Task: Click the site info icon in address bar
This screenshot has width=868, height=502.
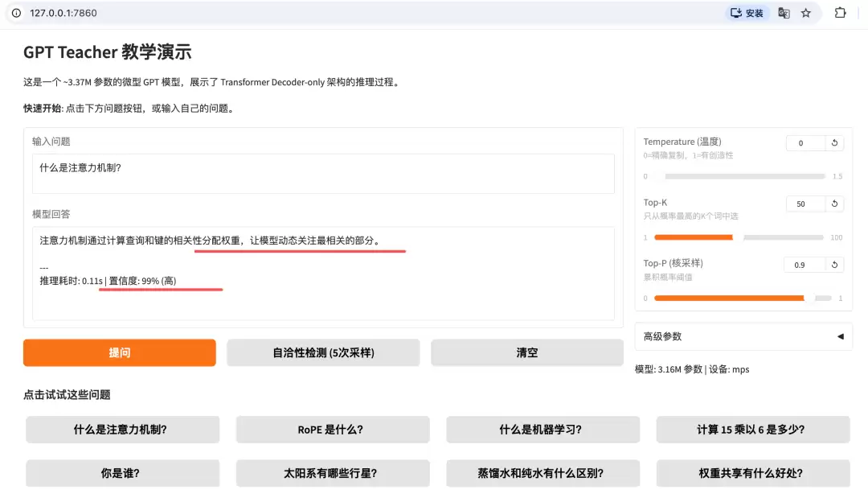Action: tap(17, 13)
